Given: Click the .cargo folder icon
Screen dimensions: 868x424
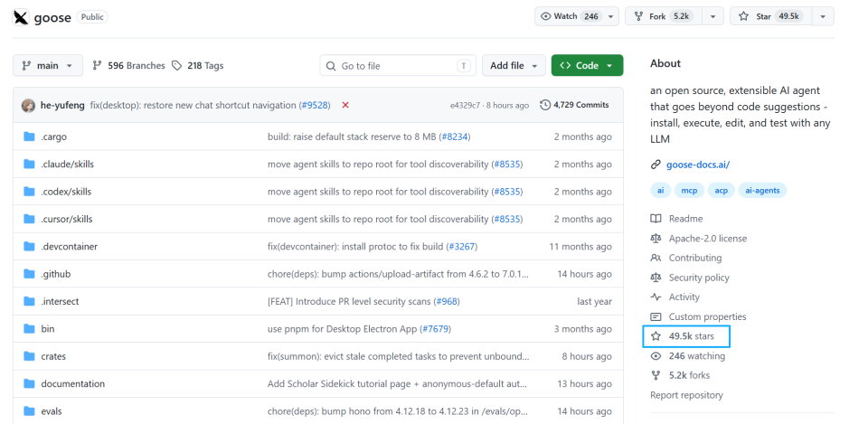Looking at the screenshot, I should coord(29,137).
